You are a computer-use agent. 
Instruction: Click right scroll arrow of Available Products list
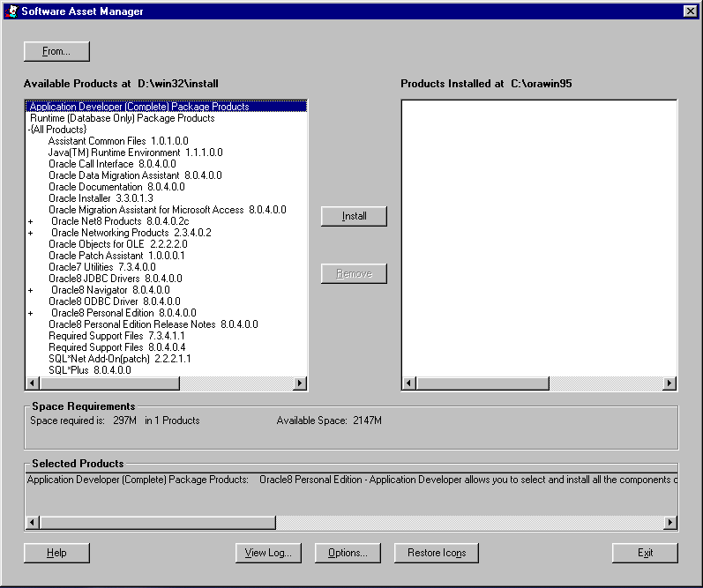[300, 383]
